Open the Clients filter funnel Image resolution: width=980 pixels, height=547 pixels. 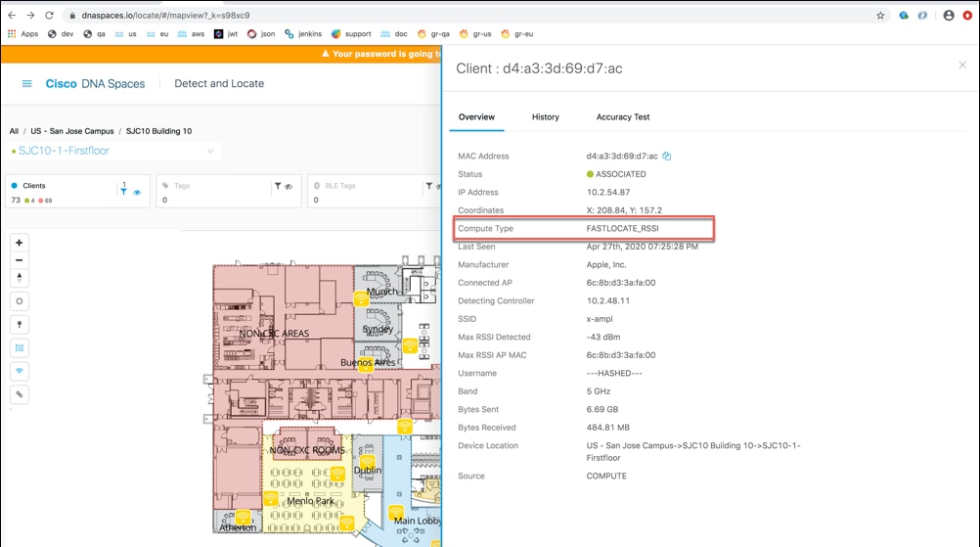(x=124, y=192)
